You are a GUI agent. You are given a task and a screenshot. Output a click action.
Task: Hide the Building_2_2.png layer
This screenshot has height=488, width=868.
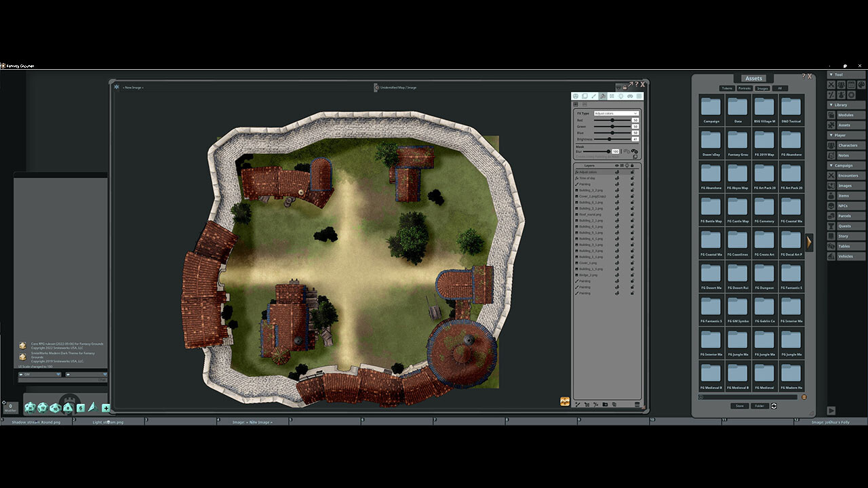coord(616,191)
